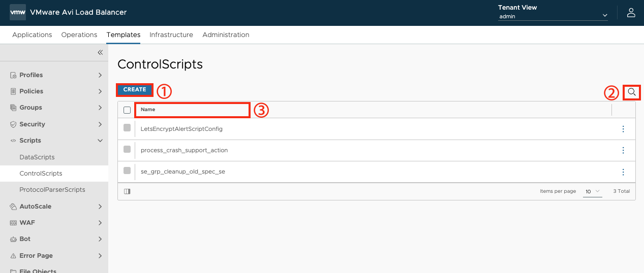The image size is (644, 273).
Task: Tick the select-all checkbox in table header
Action: [127, 110]
